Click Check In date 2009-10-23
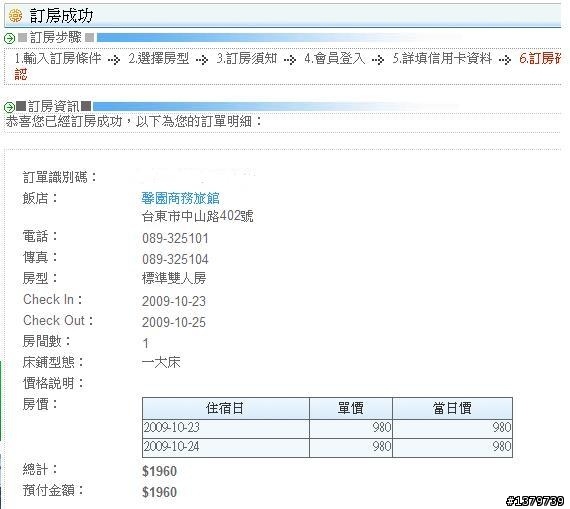Screen dimensions: 570x509 pyautogui.click(x=174, y=301)
